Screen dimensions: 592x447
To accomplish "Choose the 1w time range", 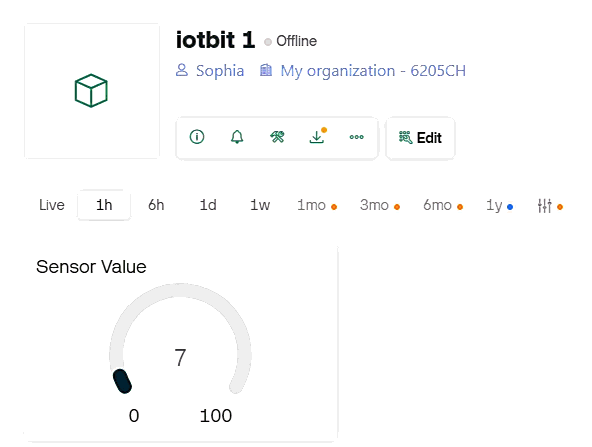I will pyautogui.click(x=260, y=205).
